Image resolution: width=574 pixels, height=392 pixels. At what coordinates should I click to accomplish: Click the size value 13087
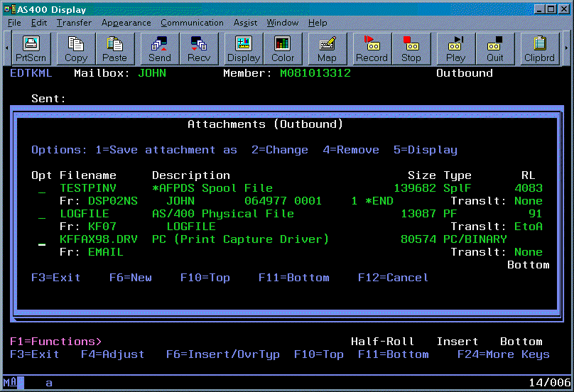click(418, 214)
